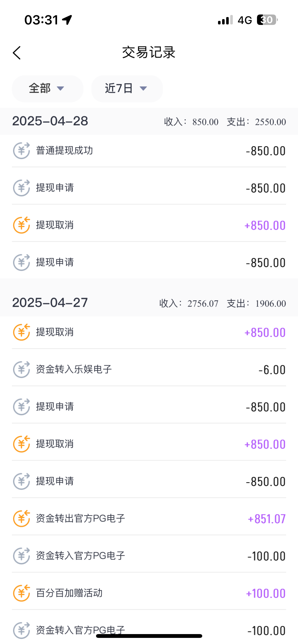Tap the orange 百分百加赠活动 icon
The height and width of the screenshot is (644, 298).
[x=21, y=593]
